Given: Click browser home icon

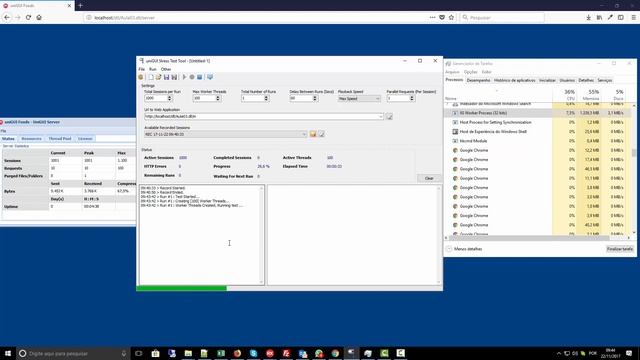Looking at the screenshot, I should pyautogui.click(x=39, y=18).
